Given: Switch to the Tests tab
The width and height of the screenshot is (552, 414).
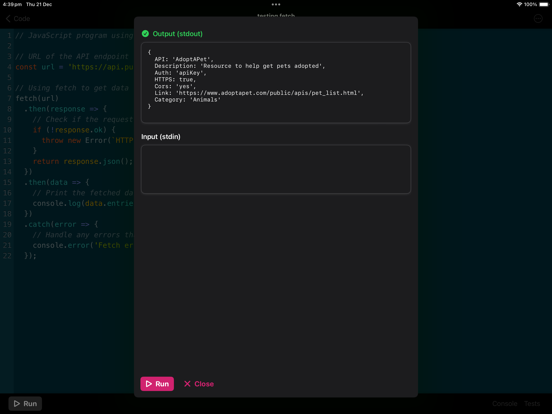Looking at the screenshot, I should [532, 403].
